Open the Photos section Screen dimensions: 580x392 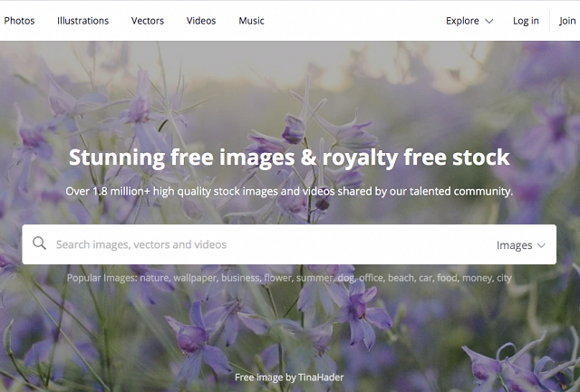[19, 21]
